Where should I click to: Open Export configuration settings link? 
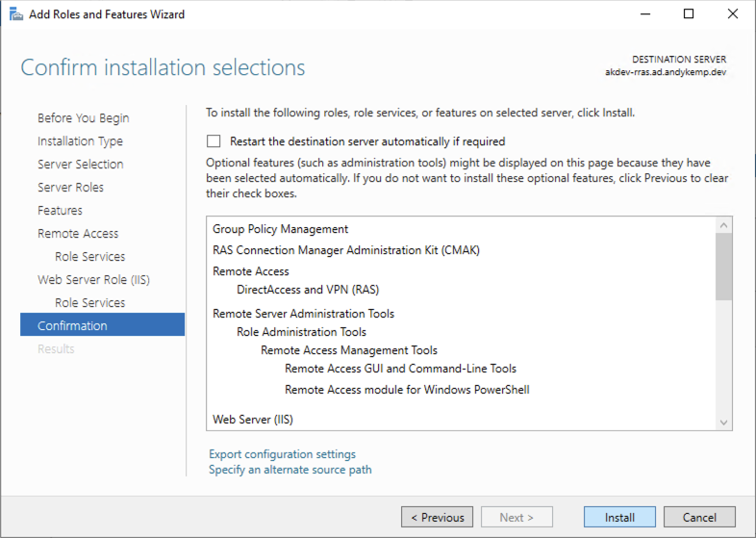[x=282, y=454]
